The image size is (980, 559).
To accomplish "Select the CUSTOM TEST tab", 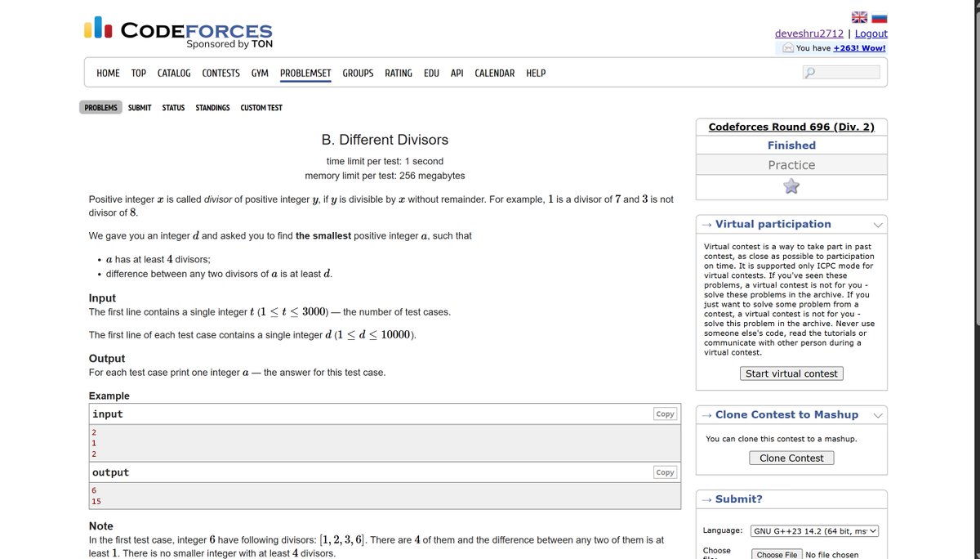I will coord(261,108).
